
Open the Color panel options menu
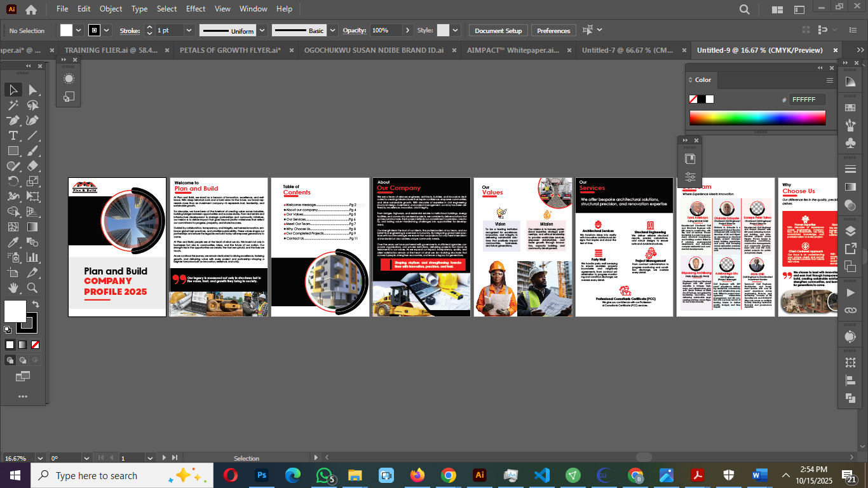pyautogui.click(x=829, y=80)
